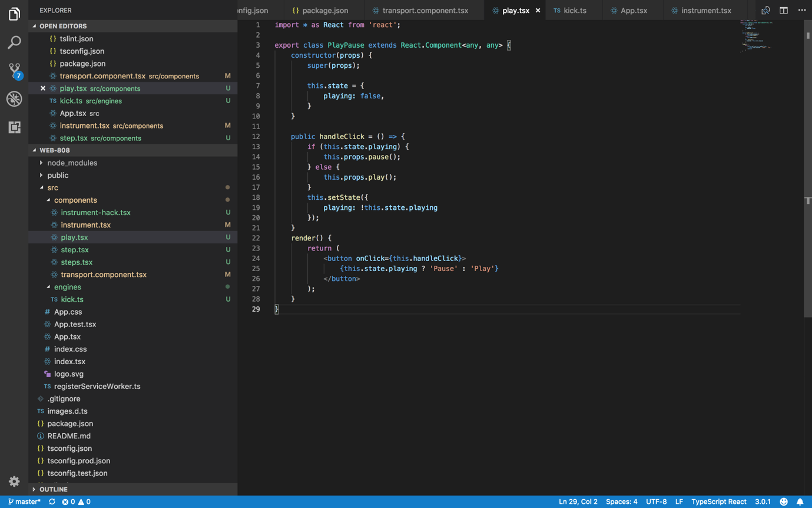
Task: Click the synchronize changes icon
Action: (x=52, y=502)
